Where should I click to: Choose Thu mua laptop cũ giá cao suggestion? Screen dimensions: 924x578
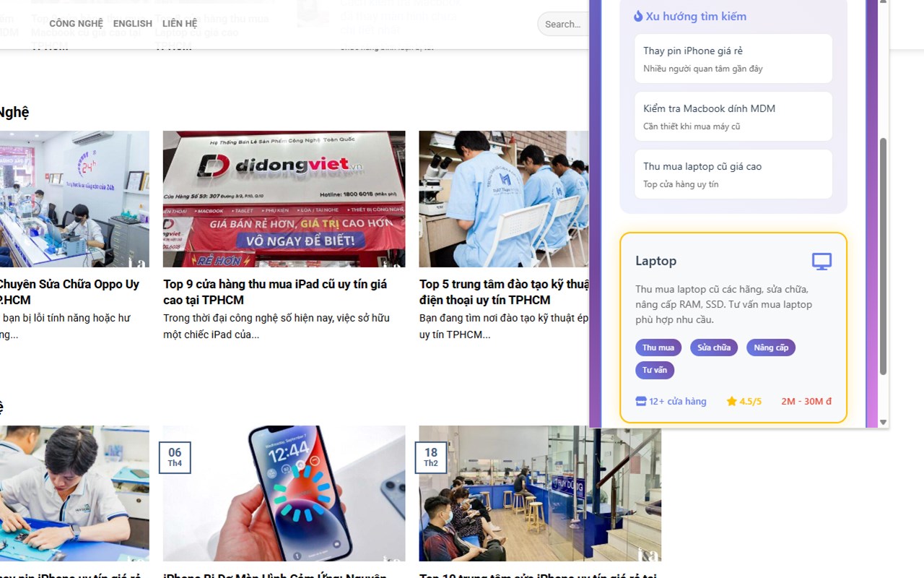tap(733, 174)
